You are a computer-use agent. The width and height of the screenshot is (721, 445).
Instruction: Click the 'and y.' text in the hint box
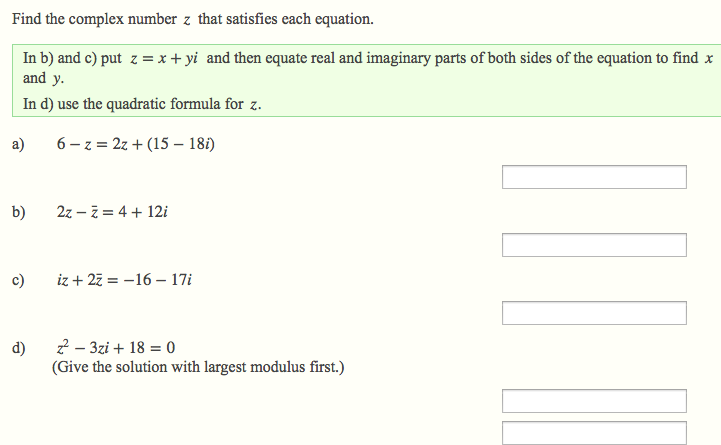pos(44,79)
